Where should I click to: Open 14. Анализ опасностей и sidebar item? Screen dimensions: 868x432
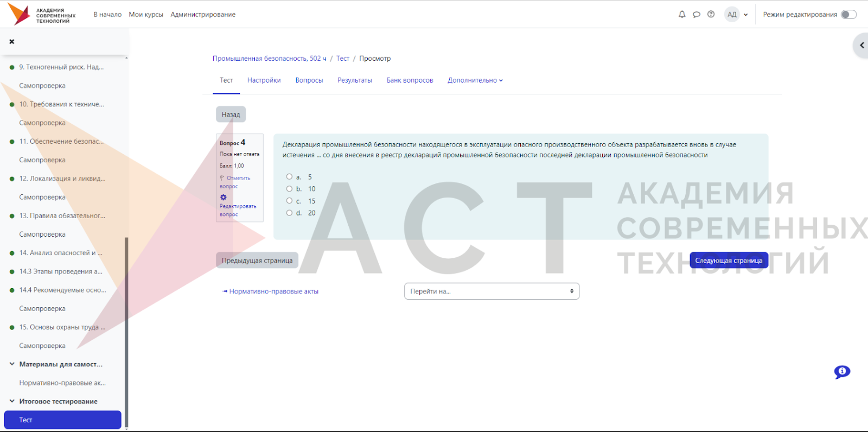pos(61,253)
